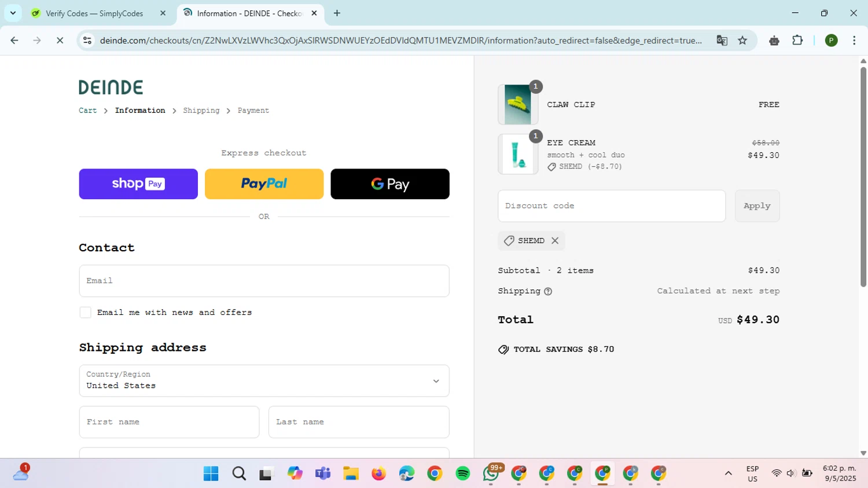Open Windows Search from taskbar
Viewport: 868px width, 488px height.
pyautogui.click(x=239, y=474)
